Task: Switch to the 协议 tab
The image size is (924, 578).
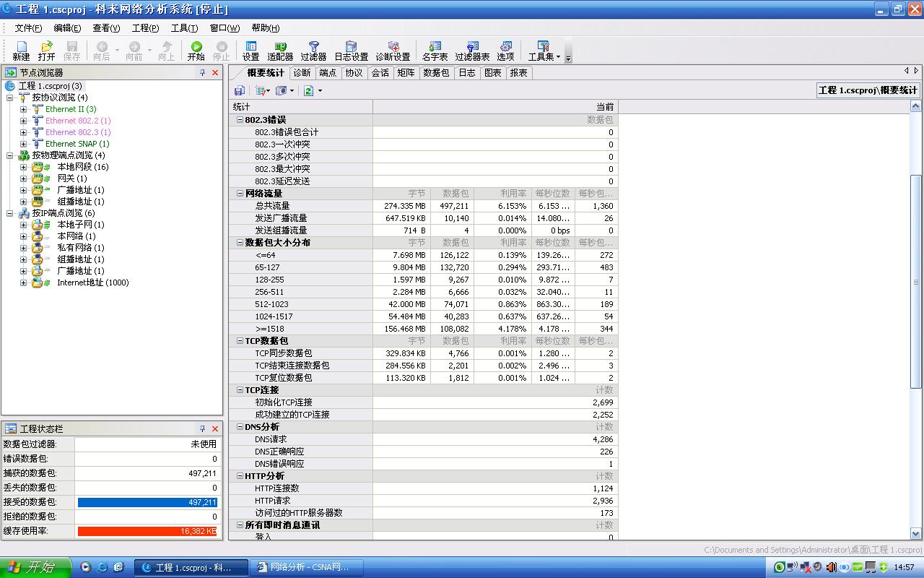Action: [354, 73]
